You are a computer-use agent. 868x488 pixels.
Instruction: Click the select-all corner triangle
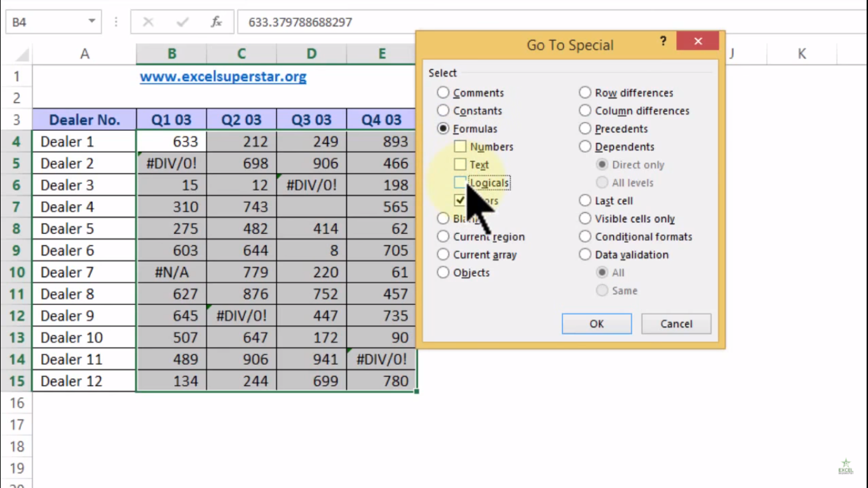point(22,54)
